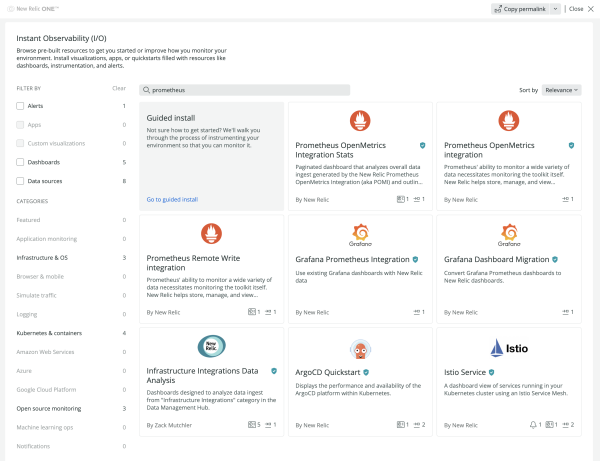Open Prometheus Remote Write integration title
This screenshot has height=461, width=600.
(193, 263)
